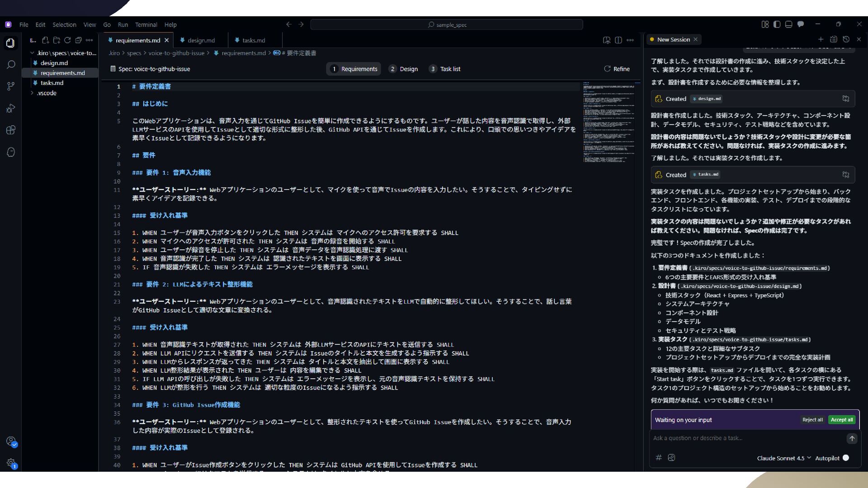
Task: Open Run and Debug view
Action: (11, 108)
